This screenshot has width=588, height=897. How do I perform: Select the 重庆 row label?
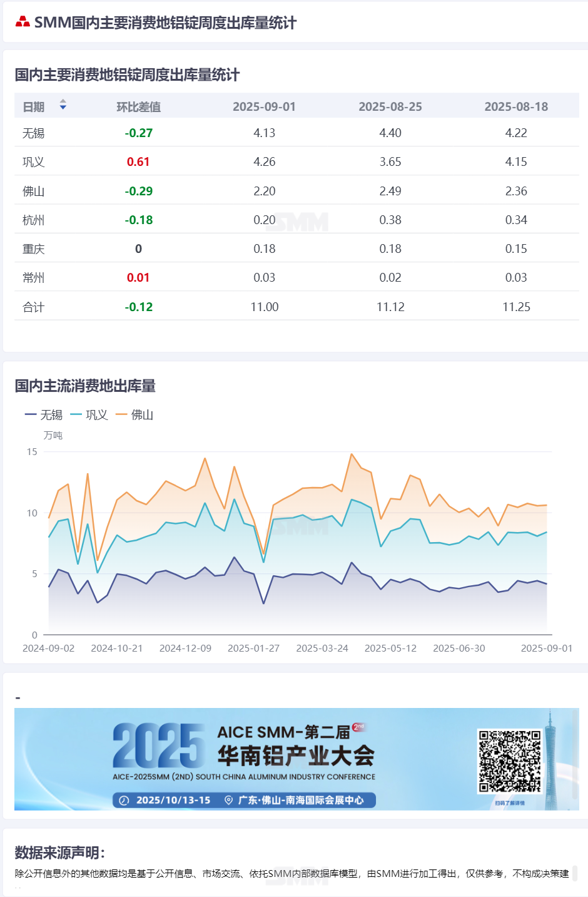[x=34, y=249]
